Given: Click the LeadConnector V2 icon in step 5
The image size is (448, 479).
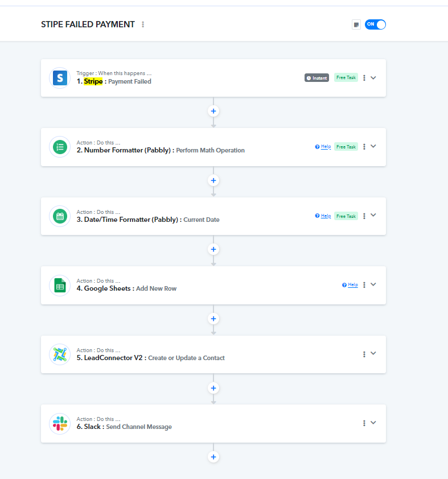Looking at the screenshot, I should click(60, 354).
